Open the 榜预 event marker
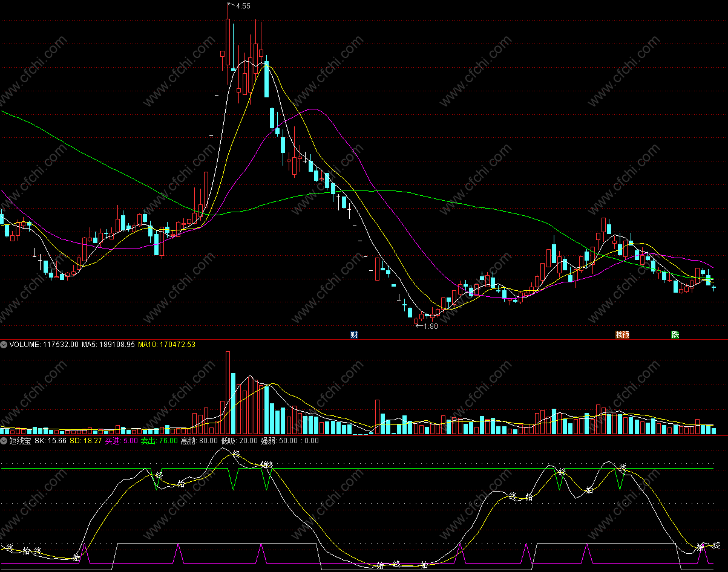This screenshot has height=572, width=728. pyautogui.click(x=622, y=334)
